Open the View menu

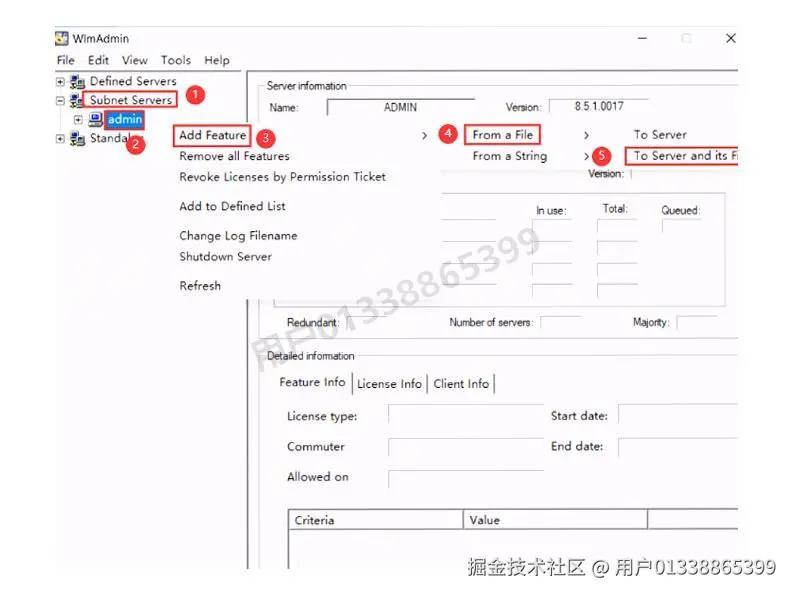click(x=135, y=60)
